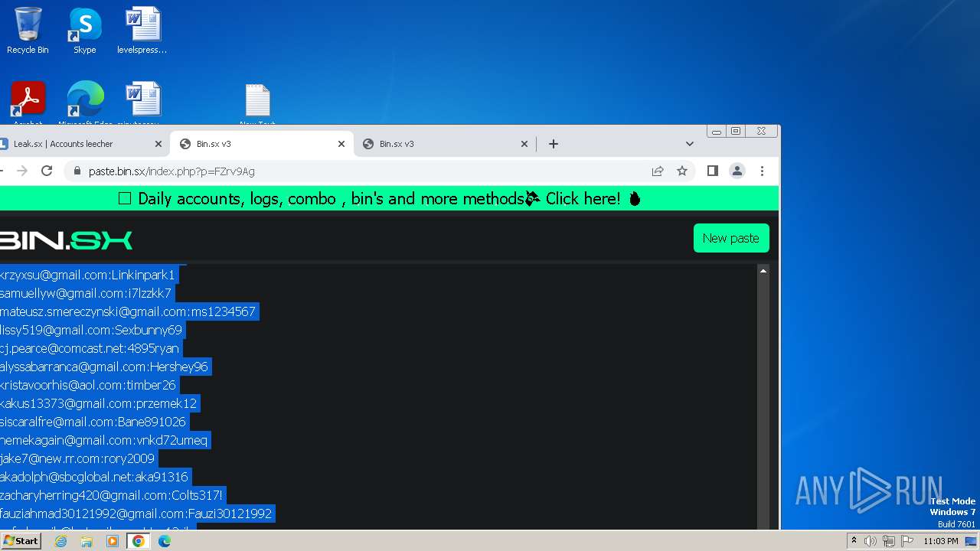
Task: Open the Microsoft Edge desktop shortcut
Action: tap(85, 103)
